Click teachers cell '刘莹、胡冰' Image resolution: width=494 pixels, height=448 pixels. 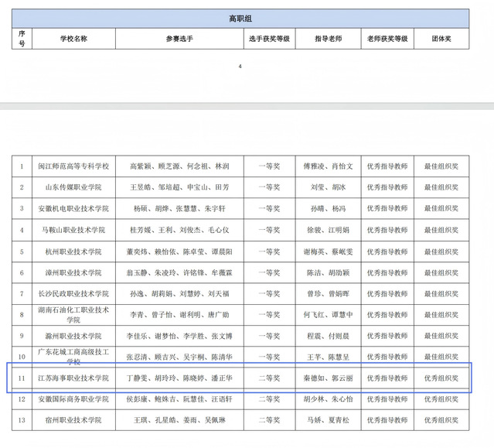click(x=329, y=187)
